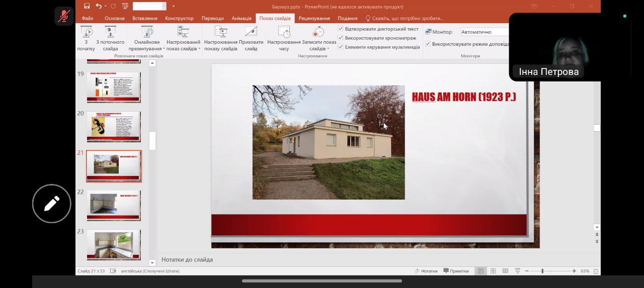Viewport: 644px width, 288px height.
Task: Switch to Slide Sorter view in status bar
Action: (x=493, y=271)
